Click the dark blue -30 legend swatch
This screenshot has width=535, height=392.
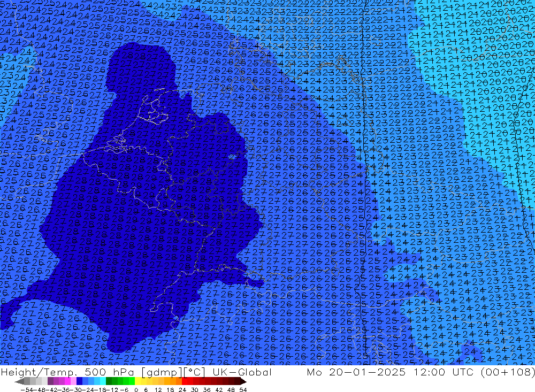coord(80,381)
